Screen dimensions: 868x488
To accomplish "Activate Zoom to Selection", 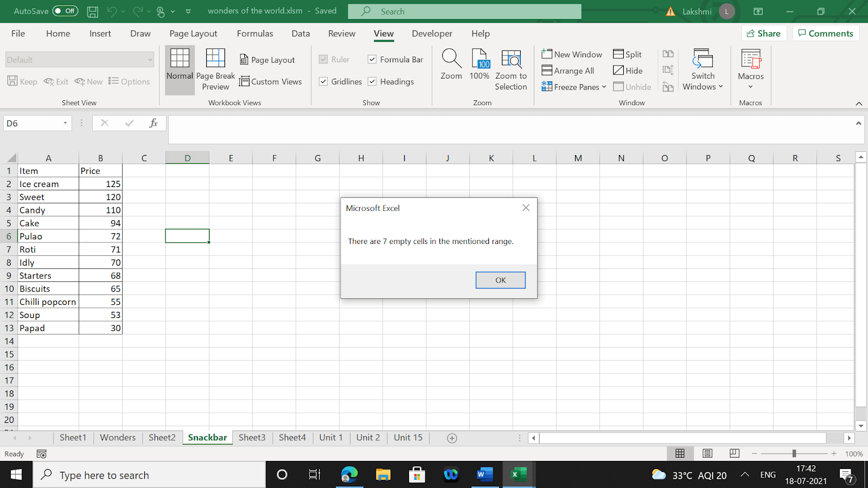I will pos(510,67).
